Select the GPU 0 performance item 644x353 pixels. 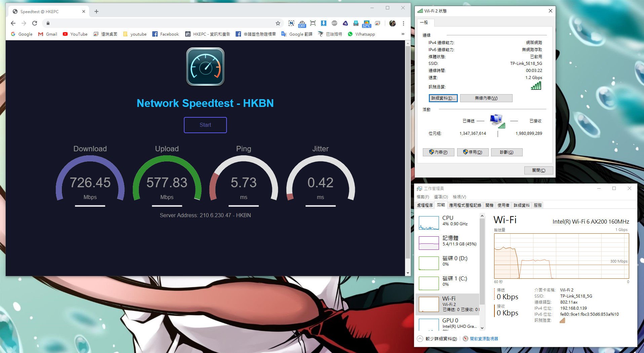pos(448,324)
